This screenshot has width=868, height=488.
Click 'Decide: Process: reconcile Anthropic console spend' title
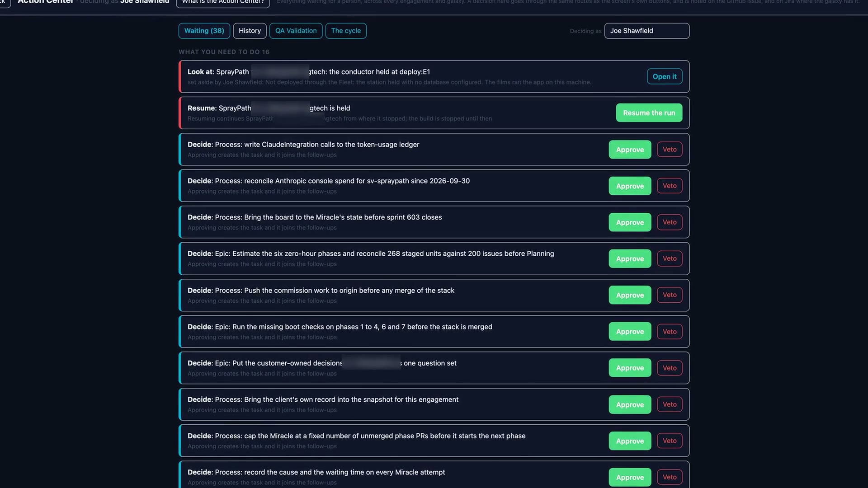(329, 181)
